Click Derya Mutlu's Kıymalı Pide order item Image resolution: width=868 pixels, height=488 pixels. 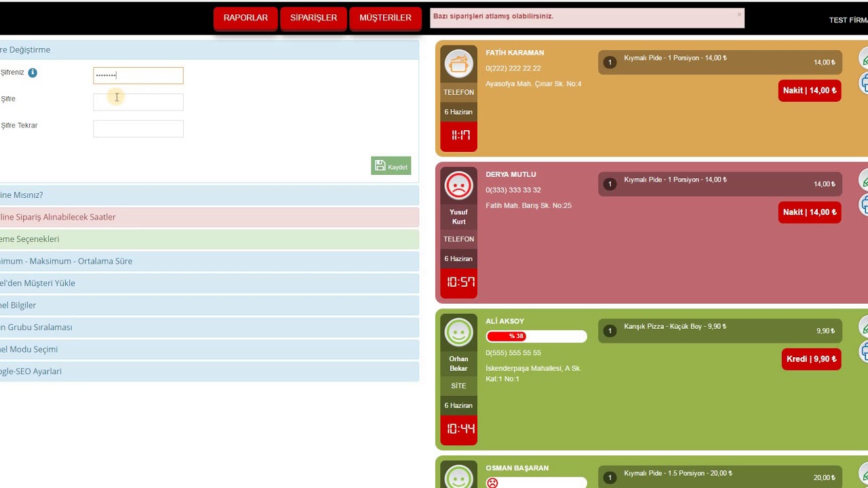[x=720, y=184]
